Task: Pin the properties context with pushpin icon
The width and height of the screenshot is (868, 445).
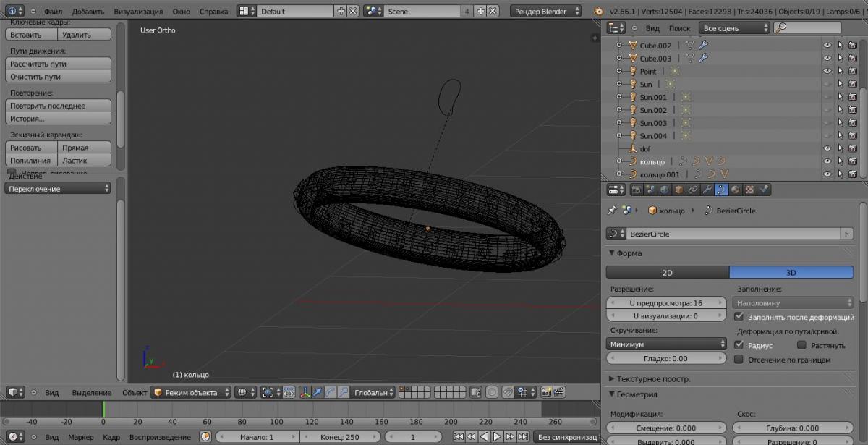Action: click(x=613, y=211)
